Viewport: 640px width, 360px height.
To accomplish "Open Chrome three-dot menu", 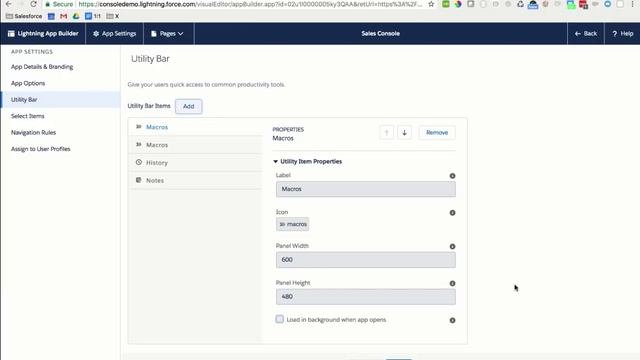I will [x=633, y=4].
